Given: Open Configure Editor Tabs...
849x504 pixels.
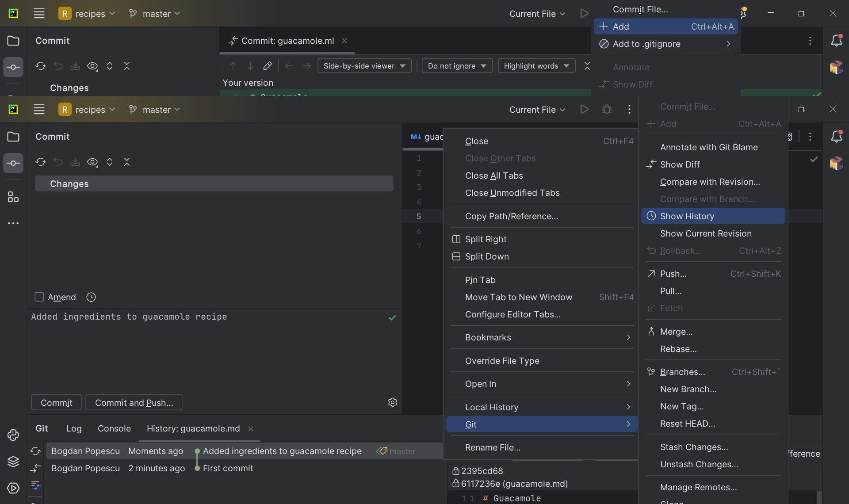Looking at the screenshot, I should 542,314.
